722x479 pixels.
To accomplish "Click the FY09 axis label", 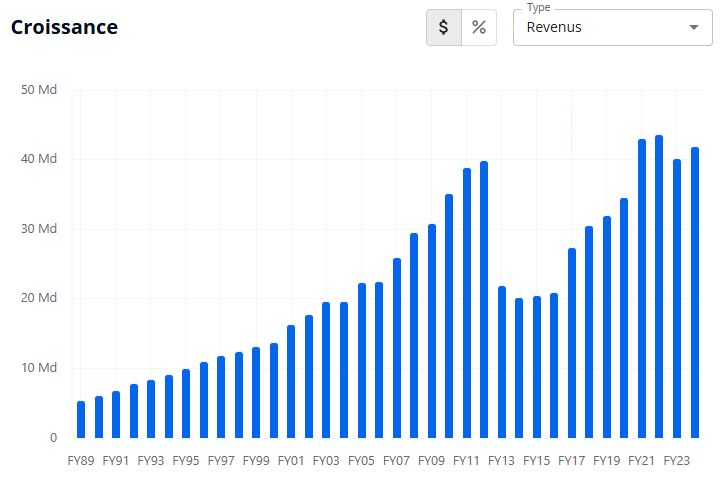I will 431,461.
